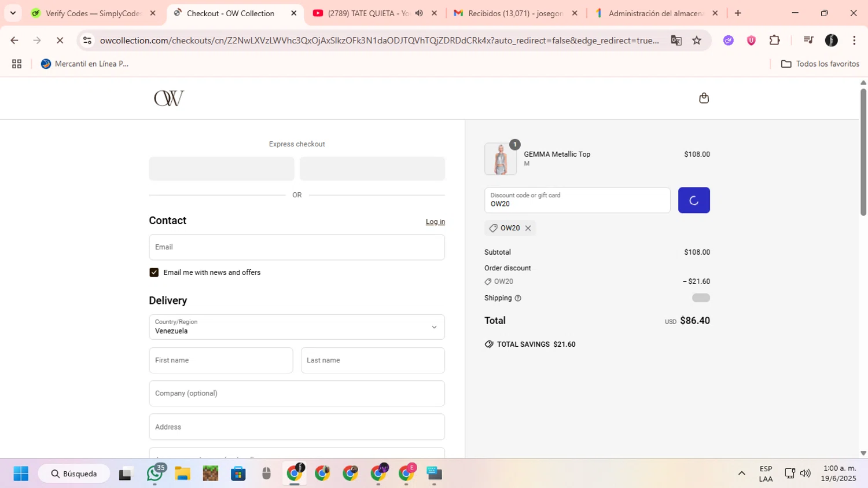Image resolution: width=868 pixels, height=488 pixels.
Task: Switch to the TATE QUIETA YouTube tab
Action: [x=368, y=13]
